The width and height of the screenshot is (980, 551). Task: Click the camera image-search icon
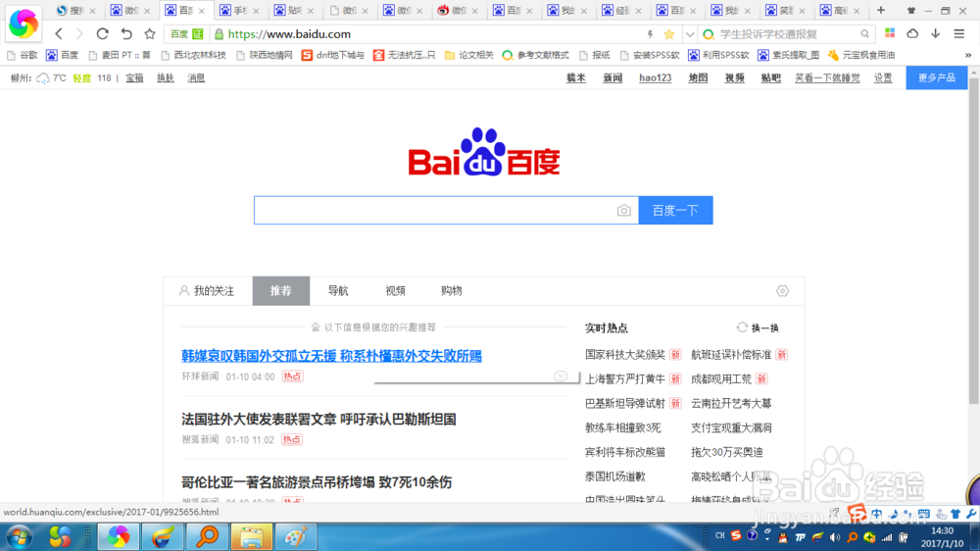pos(623,210)
